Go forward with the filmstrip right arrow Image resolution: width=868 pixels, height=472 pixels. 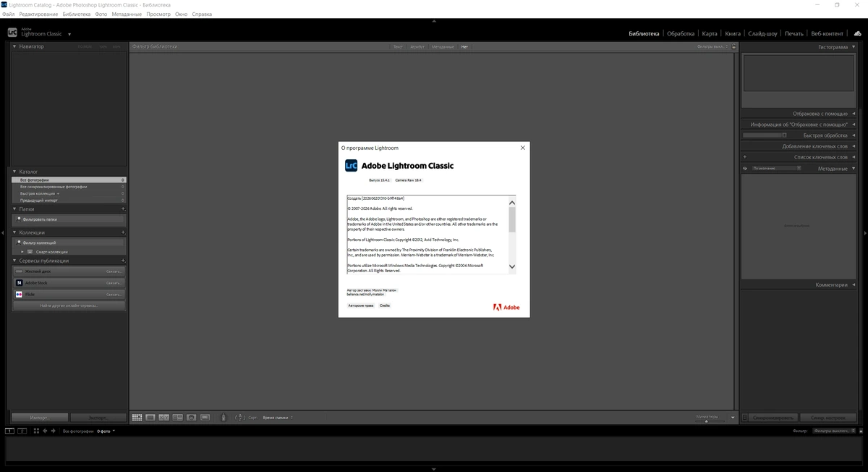(53, 431)
